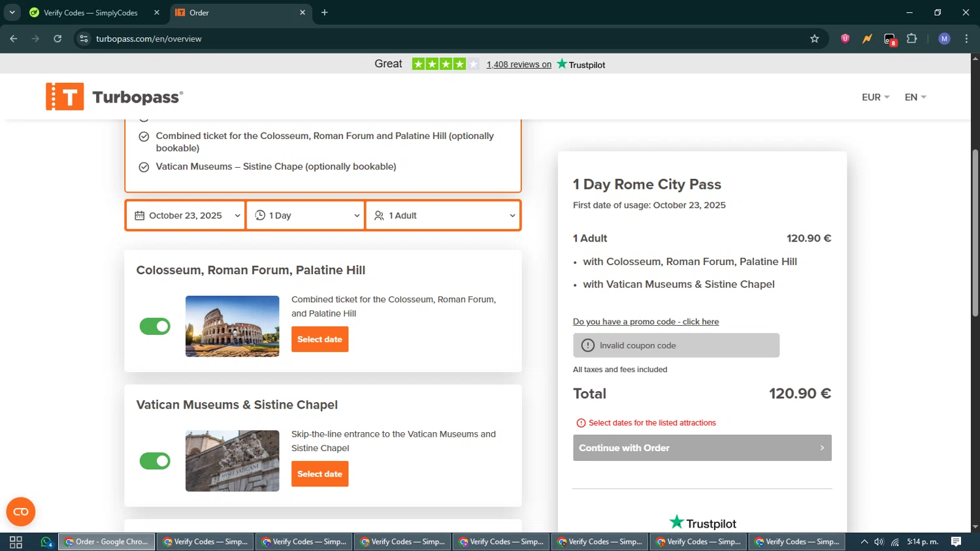Open the Chrome extensions puzzle icon
Screen dimensions: 980x551
tap(912, 39)
